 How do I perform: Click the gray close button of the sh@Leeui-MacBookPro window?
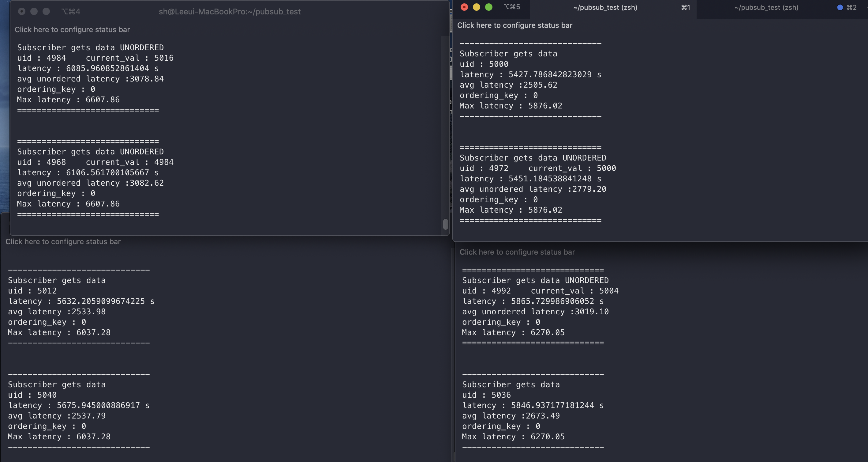(21, 11)
